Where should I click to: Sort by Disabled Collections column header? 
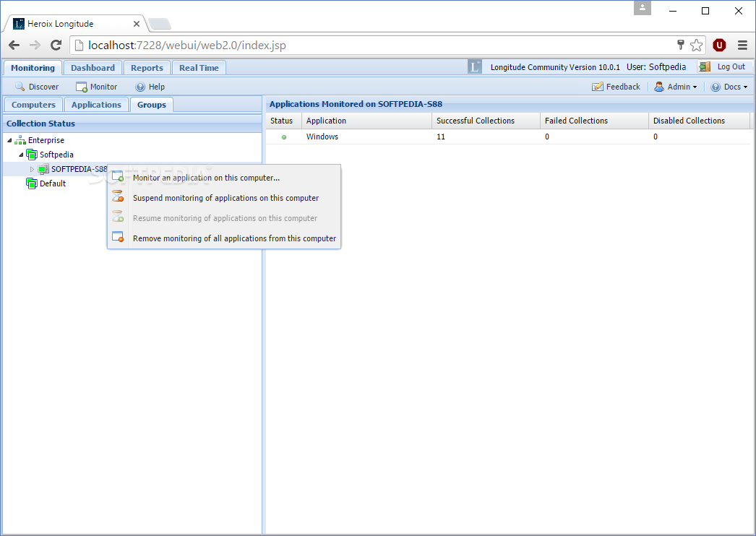pos(699,121)
